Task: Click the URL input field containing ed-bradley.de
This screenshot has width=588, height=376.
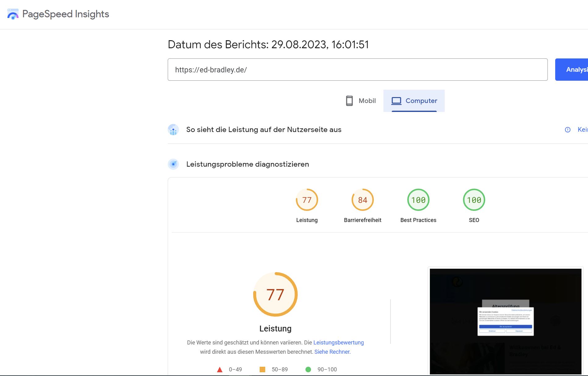Action: (x=357, y=70)
